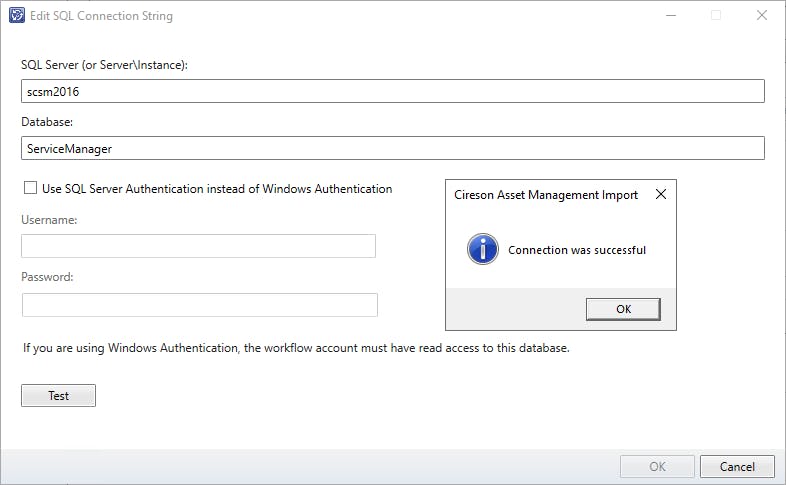Click the Cireson Asset Management Import title
The width and height of the screenshot is (786, 485).
[x=546, y=195]
